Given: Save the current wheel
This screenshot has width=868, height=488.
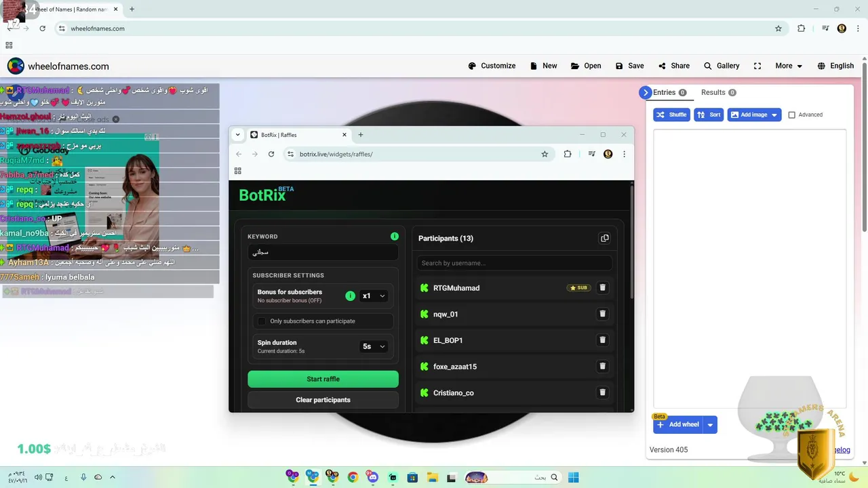Looking at the screenshot, I should (629, 66).
